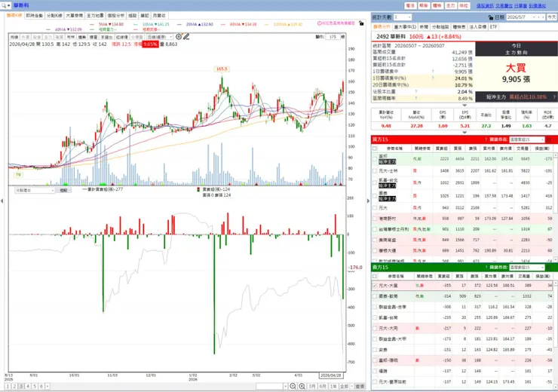
Task: Switch to 分點K線 tab
Action: [54, 16]
